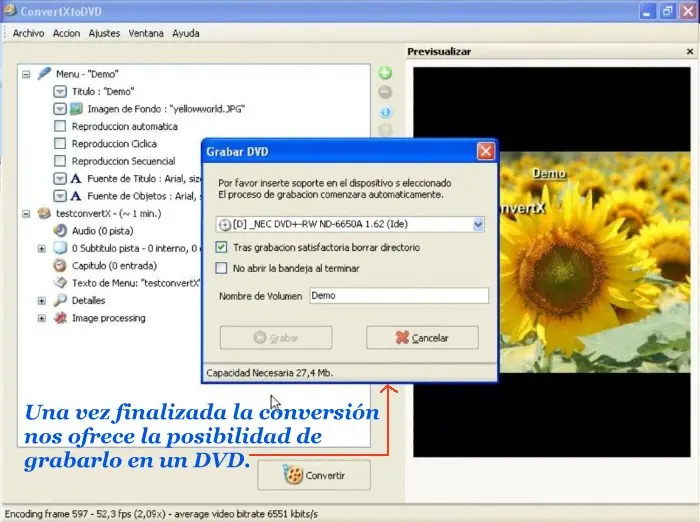Collapse the testconvertX tree node
700x522 pixels.
[26, 214]
